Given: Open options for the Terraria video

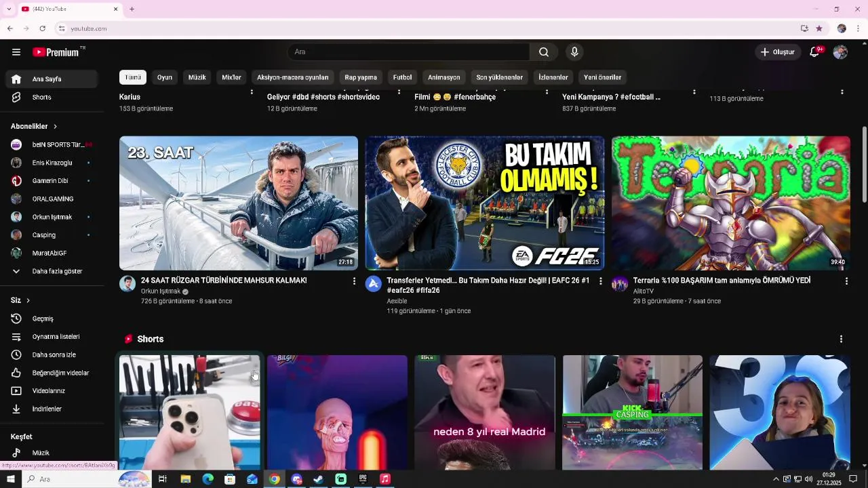Looking at the screenshot, I should coord(846,281).
